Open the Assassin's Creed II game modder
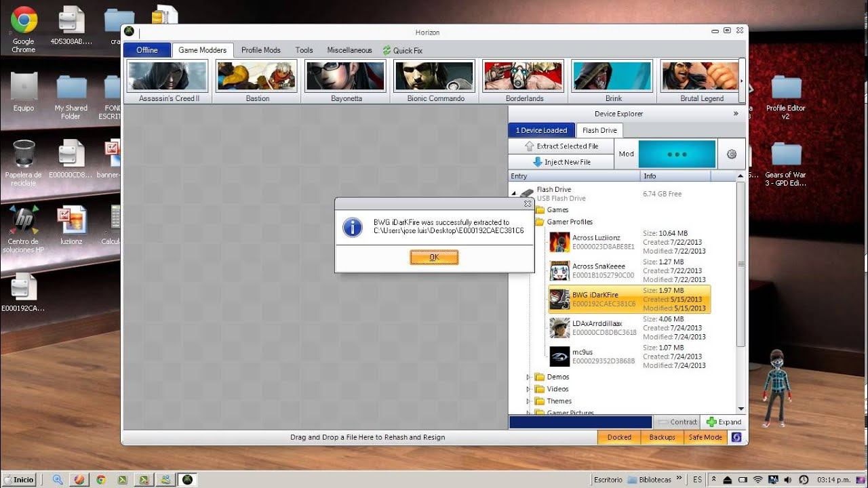Screen dimensions: 868x488 point(168,81)
